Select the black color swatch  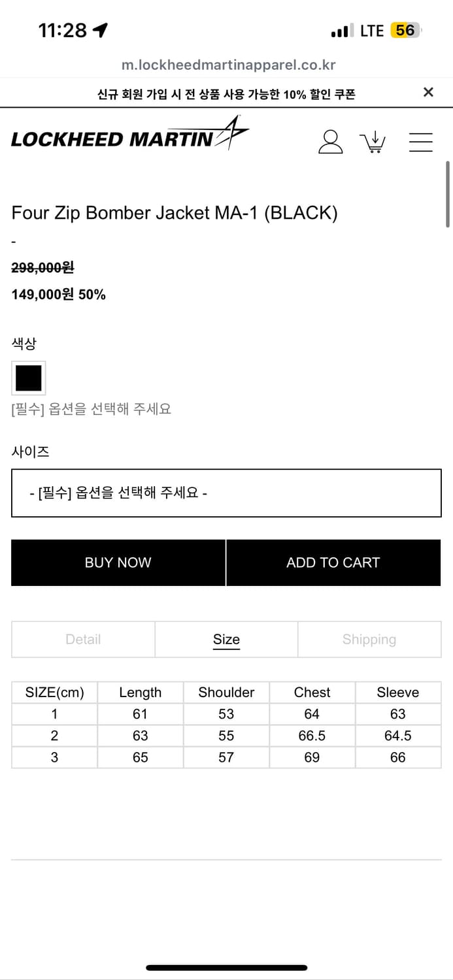(x=29, y=378)
